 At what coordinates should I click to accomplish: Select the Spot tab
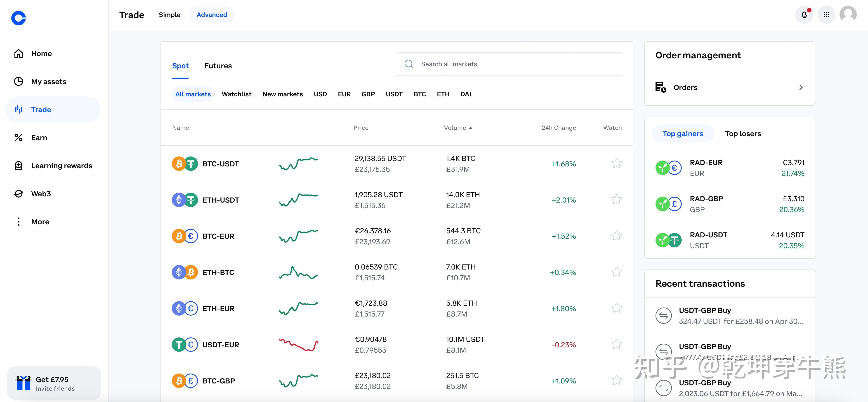180,65
